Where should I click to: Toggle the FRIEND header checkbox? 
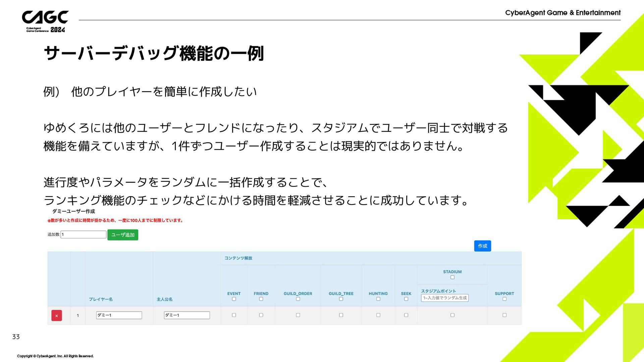point(261,299)
